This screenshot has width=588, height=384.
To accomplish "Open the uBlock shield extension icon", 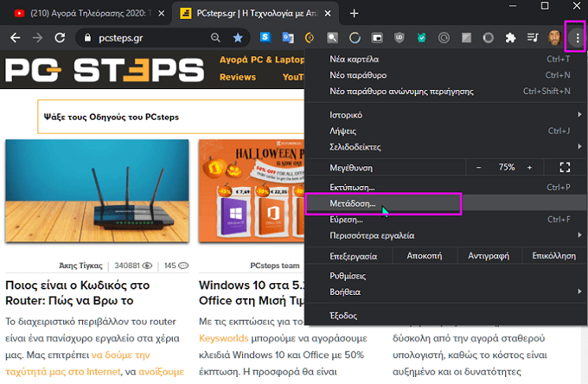I will point(400,38).
